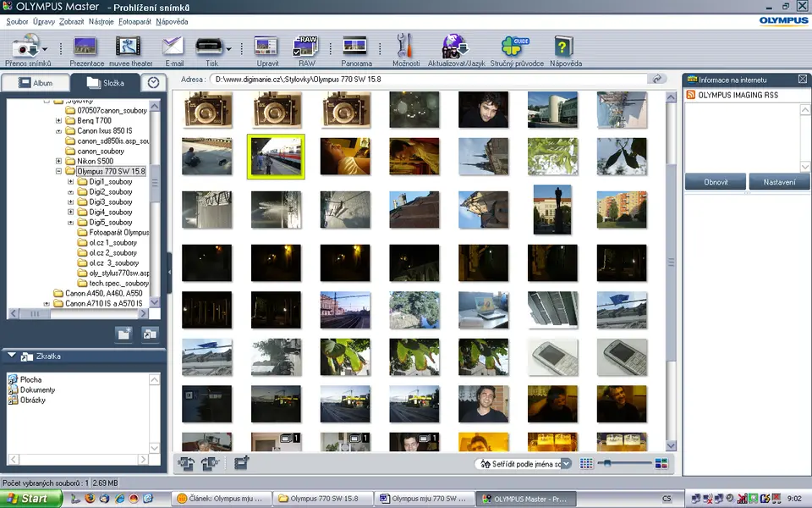The width and height of the screenshot is (812, 508).
Task: Rotate the selected image left
Action: pos(187,463)
